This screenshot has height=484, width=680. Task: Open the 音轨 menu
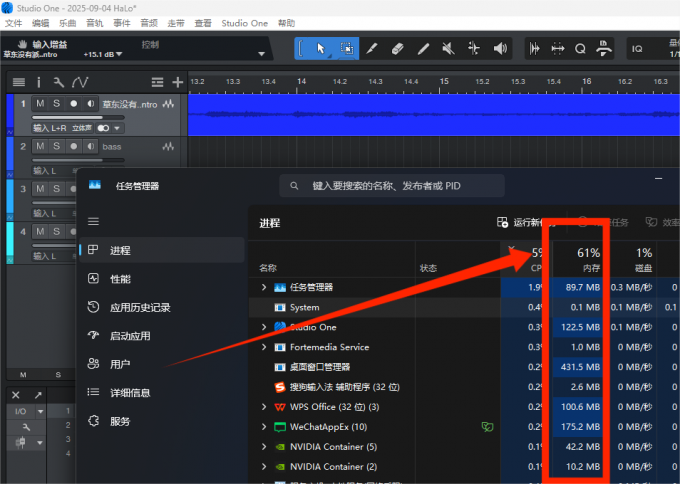click(94, 22)
